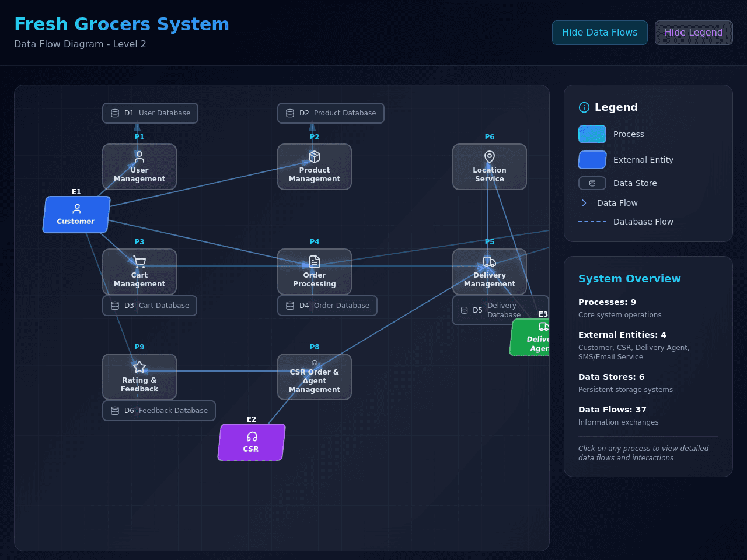
Task: Click the D2 Product Database store
Action: 331,113
